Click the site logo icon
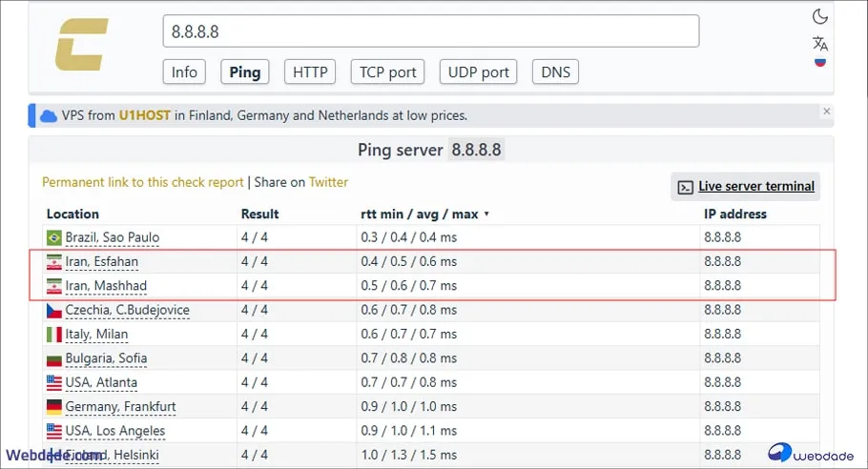This screenshot has width=868, height=469. coord(81,45)
